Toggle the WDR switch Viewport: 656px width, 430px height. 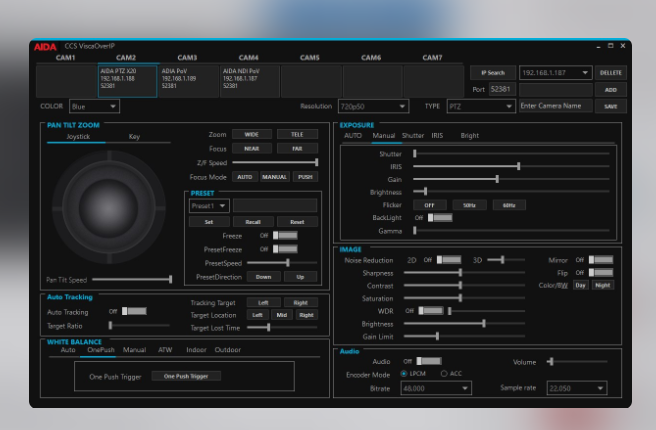(x=431, y=311)
